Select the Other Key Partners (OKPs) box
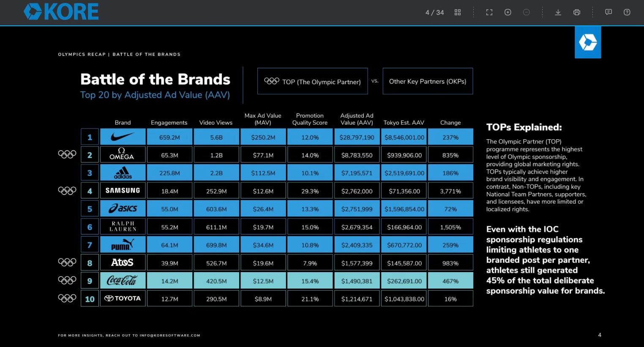The image size is (644, 347). click(x=428, y=81)
